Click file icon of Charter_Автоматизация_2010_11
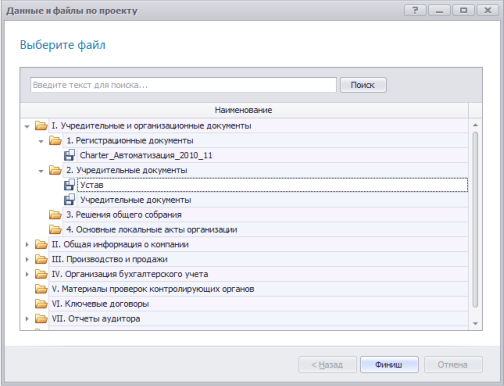 click(69, 155)
